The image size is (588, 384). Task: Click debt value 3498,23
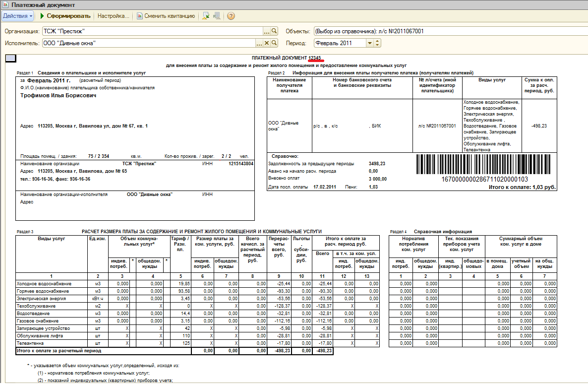coord(377,164)
